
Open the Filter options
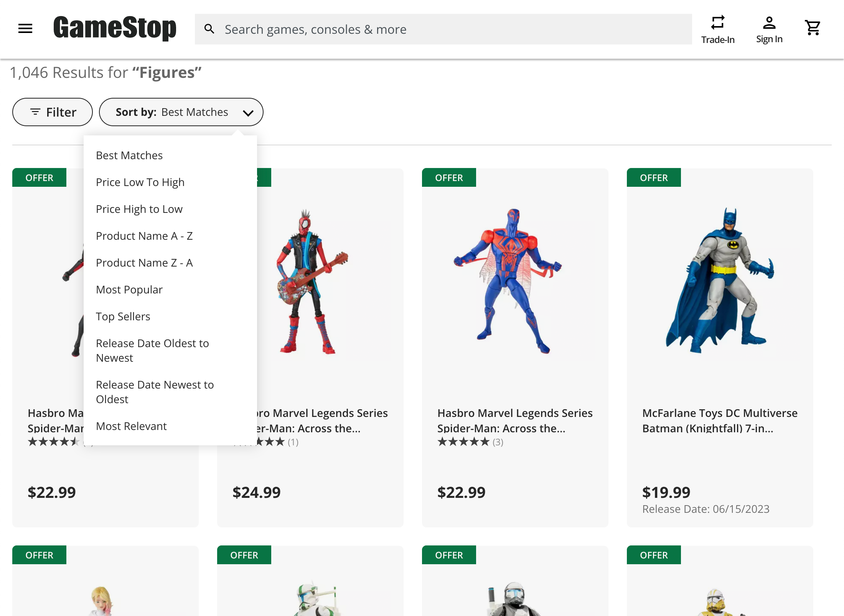(52, 112)
